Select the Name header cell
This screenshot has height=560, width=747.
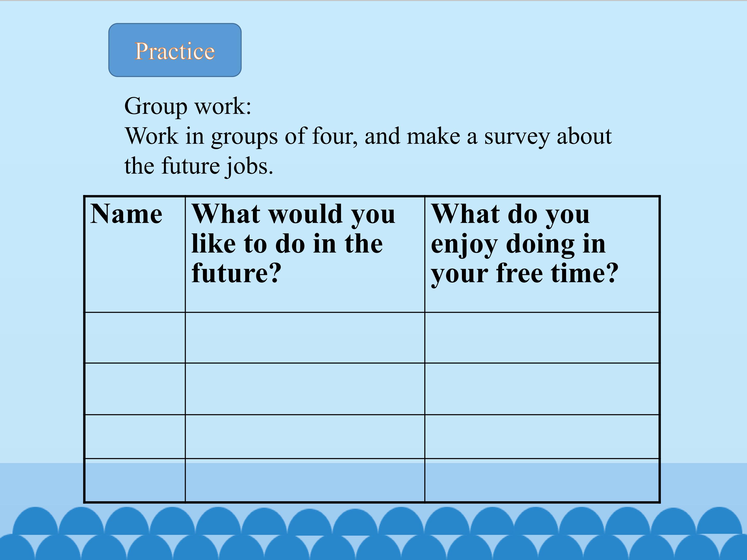135,254
